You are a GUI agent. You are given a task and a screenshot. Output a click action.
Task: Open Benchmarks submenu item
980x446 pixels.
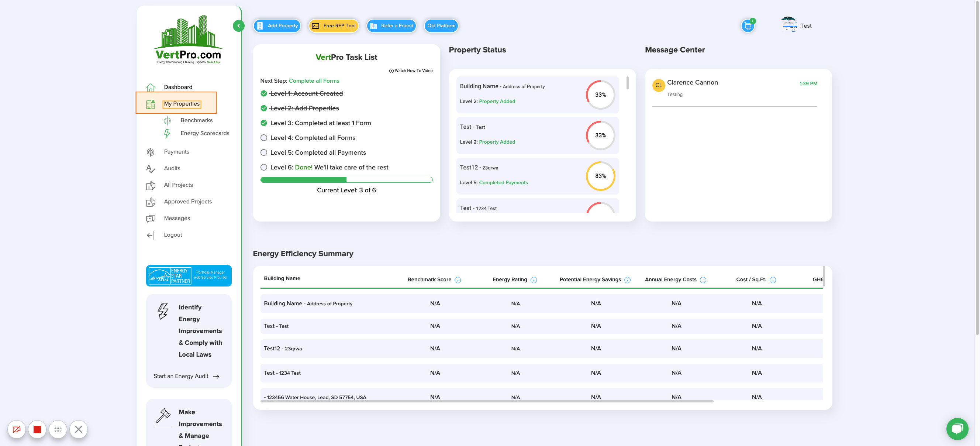point(197,120)
